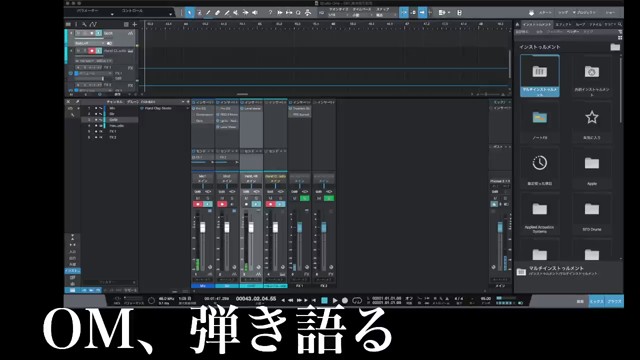The width and height of the screenshot is (640, 360).
Task: Switch to the ループ browser tab
Action: tap(580, 24)
